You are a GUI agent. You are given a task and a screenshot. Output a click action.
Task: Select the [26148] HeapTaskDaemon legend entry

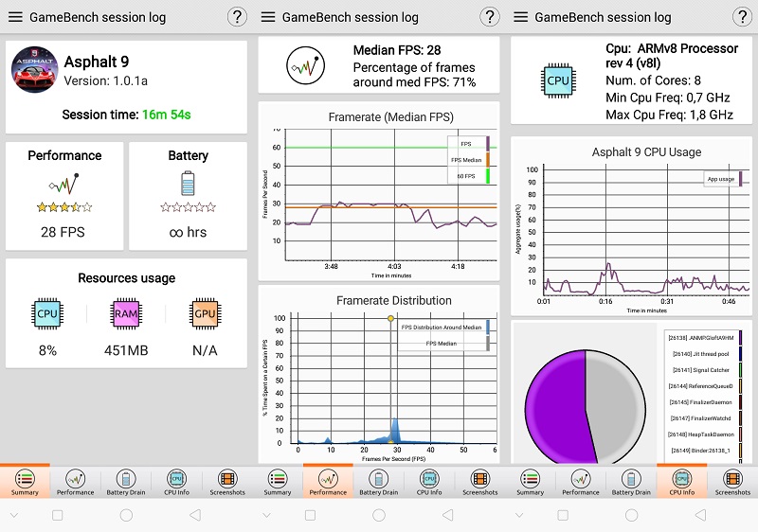tap(704, 434)
